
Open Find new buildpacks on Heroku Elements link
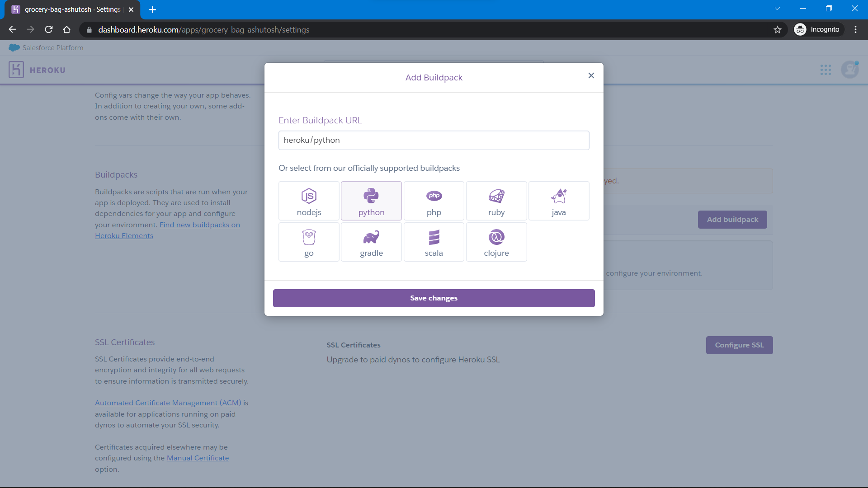tap(167, 230)
